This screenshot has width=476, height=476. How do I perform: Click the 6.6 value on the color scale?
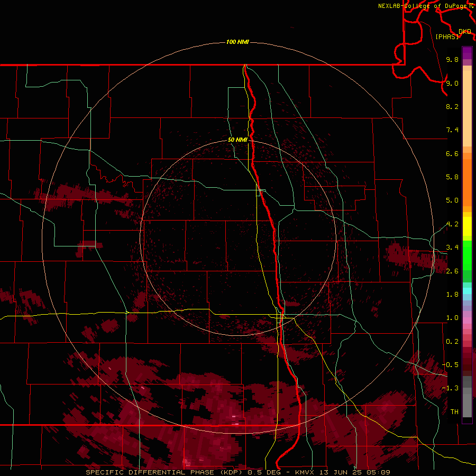[x=452, y=153]
